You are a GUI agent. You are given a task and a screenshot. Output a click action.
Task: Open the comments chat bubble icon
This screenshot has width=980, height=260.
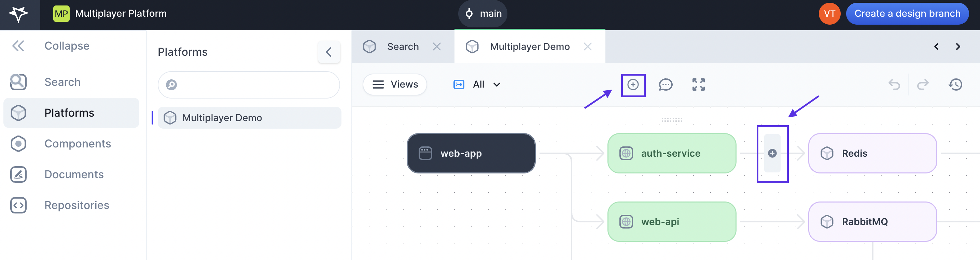coord(666,84)
